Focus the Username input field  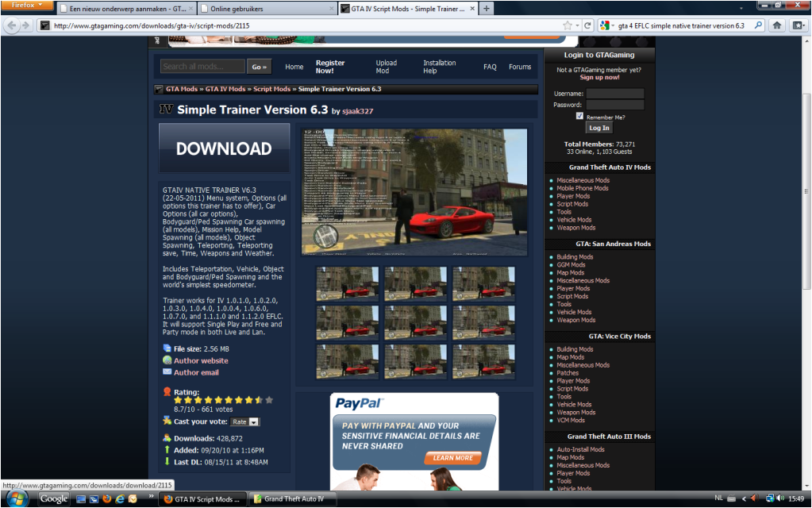[615, 94]
